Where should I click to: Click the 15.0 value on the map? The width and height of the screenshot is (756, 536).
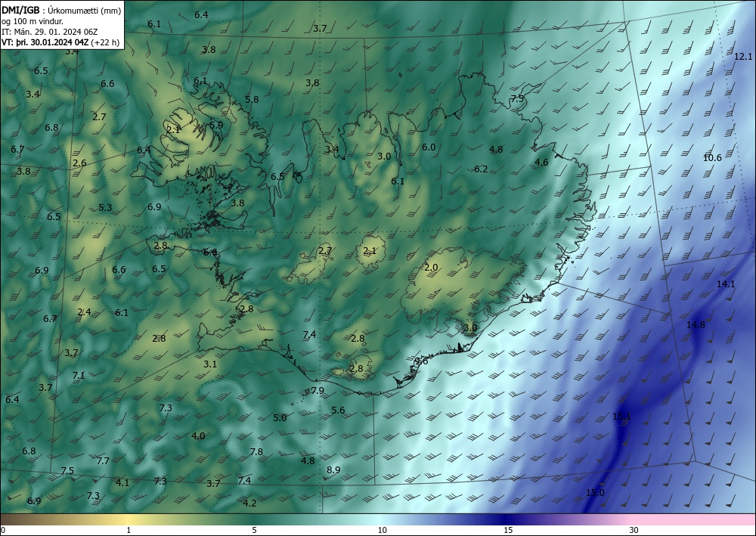pyautogui.click(x=595, y=492)
